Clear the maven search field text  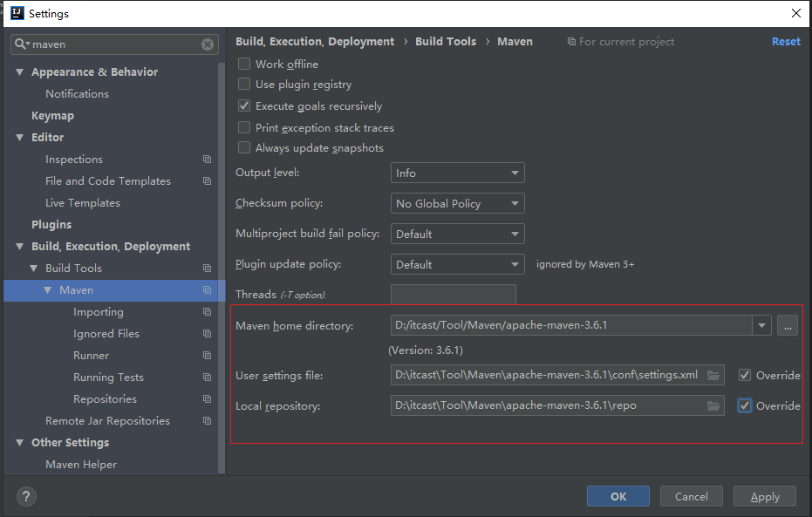208,44
